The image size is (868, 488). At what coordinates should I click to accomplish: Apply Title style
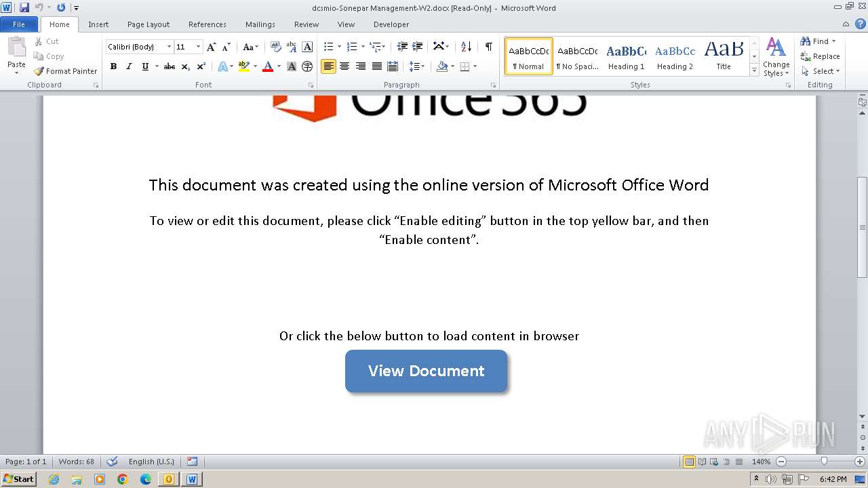click(724, 56)
